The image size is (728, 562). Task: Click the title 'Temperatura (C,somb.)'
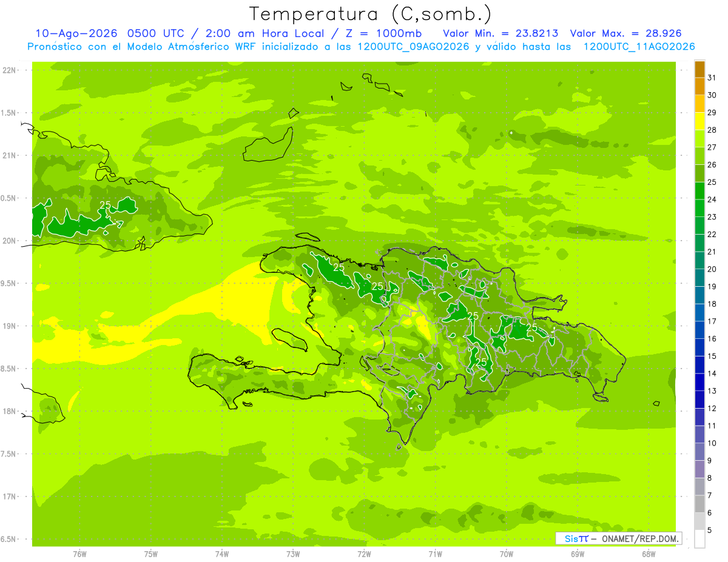click(371, 14)
